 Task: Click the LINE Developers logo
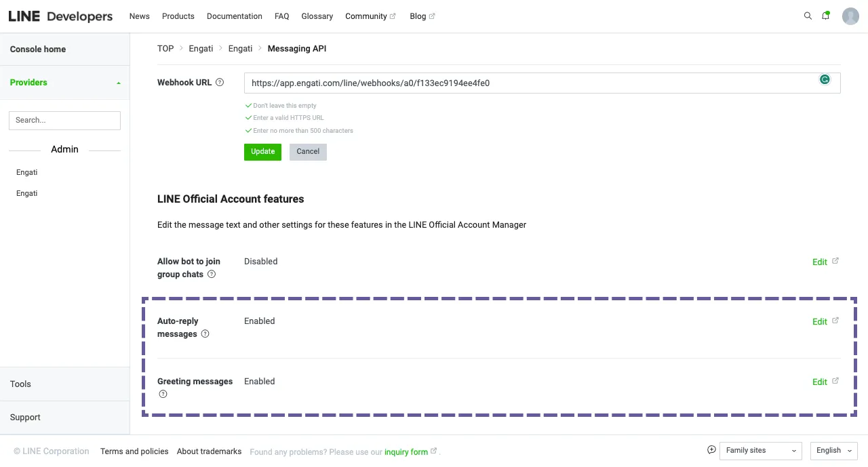(x=60, y=16)
